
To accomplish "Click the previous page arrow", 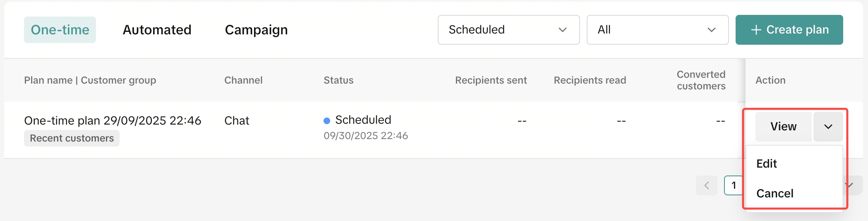I will pyautogui.click(x=707, y=185).
